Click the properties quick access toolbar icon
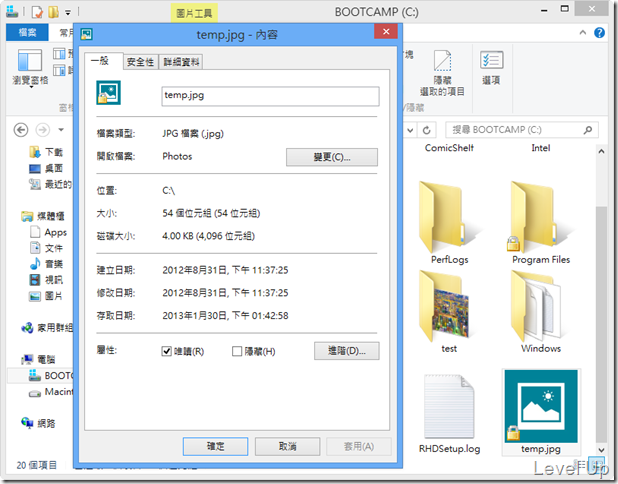This screenshot has height=484, width=618. [x=37, y=12]
